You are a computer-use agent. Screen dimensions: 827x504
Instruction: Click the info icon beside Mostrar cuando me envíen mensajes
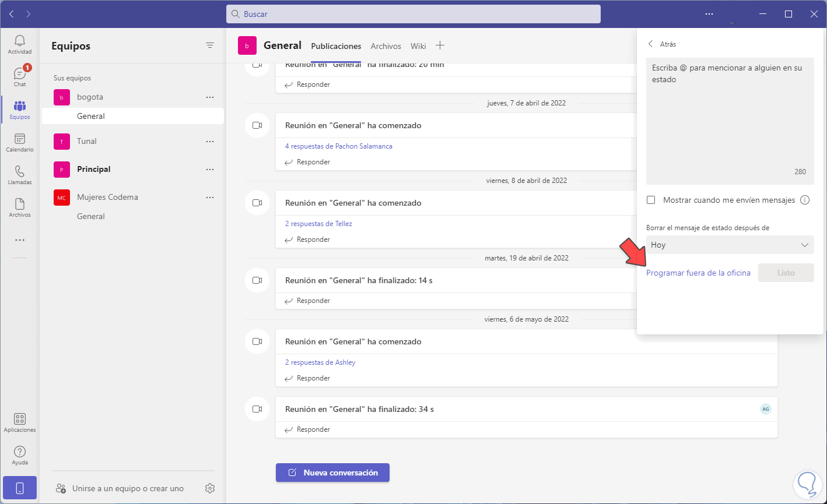point(805,200)
